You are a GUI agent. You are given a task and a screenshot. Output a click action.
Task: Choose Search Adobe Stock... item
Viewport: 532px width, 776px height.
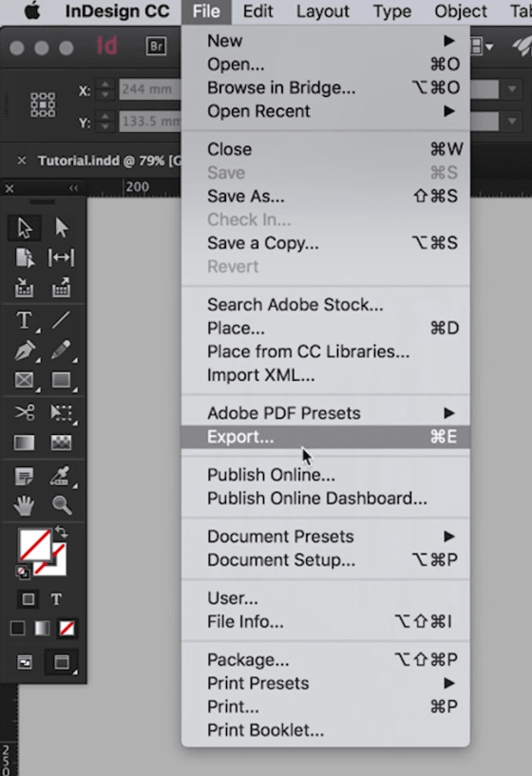click(x=325, y=305)
